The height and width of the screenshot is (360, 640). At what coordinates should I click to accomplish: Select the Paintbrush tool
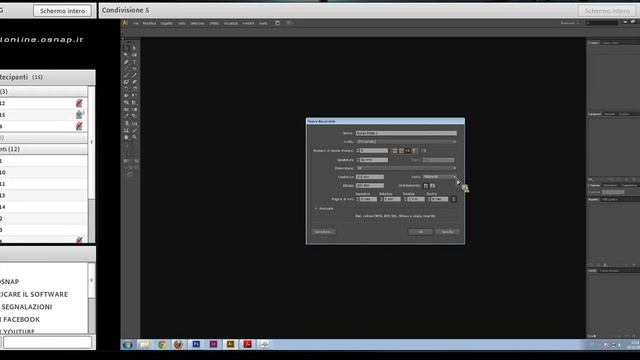[x=126, y=75]
